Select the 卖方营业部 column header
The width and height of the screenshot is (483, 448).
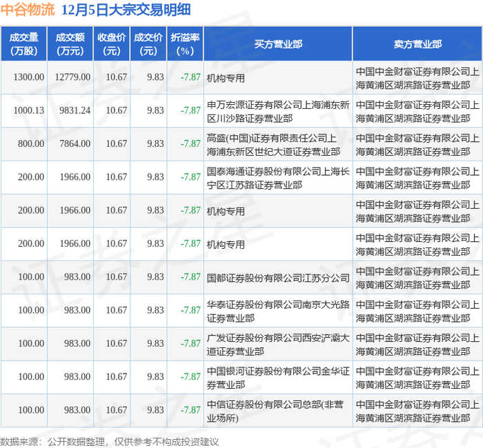click(x=417, y=44)
